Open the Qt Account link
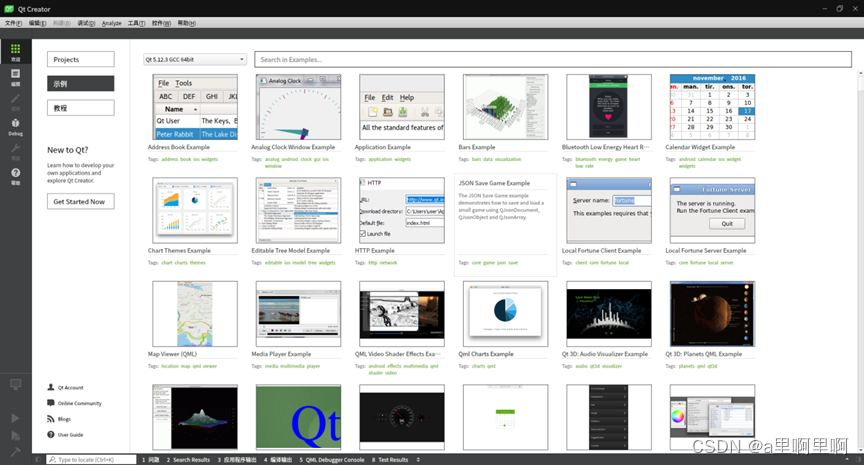This screenshot has height=465, width=864. tap(71, 387)
